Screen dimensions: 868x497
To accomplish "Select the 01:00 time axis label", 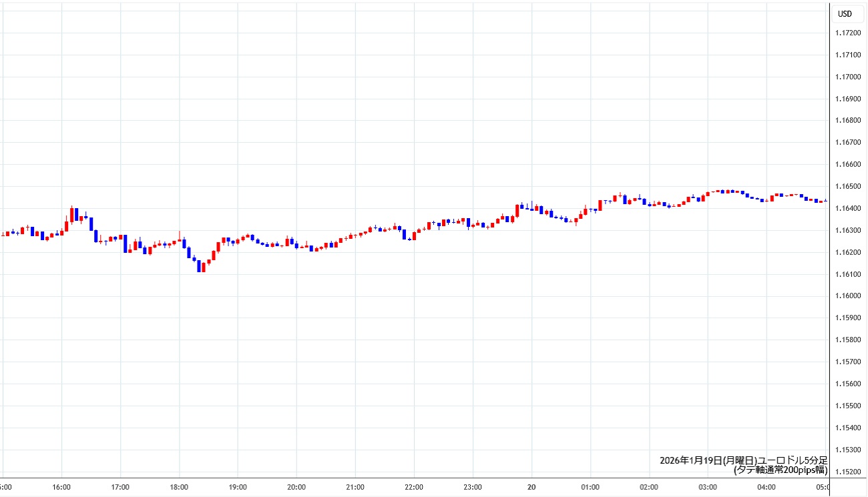I will (590, 487).
